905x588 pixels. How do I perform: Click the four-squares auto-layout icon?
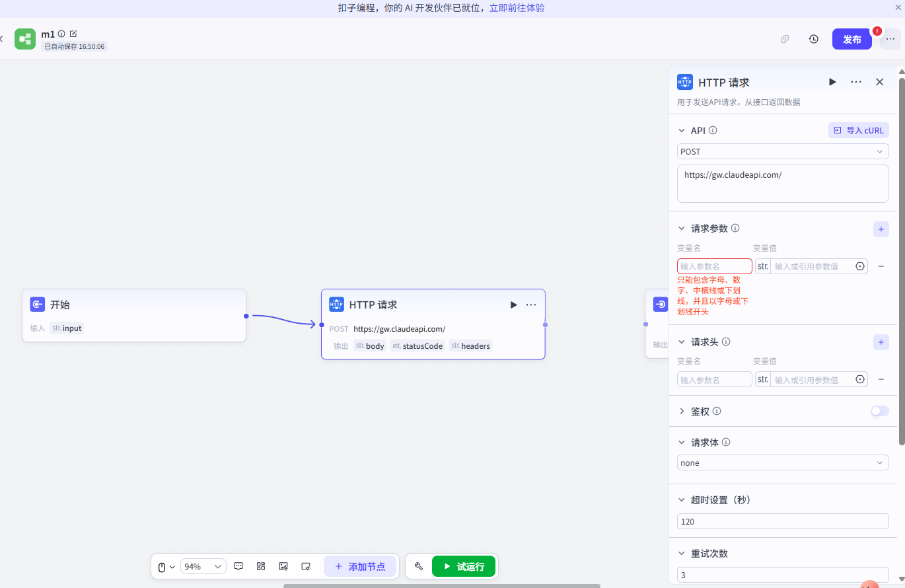pos(261,566)
